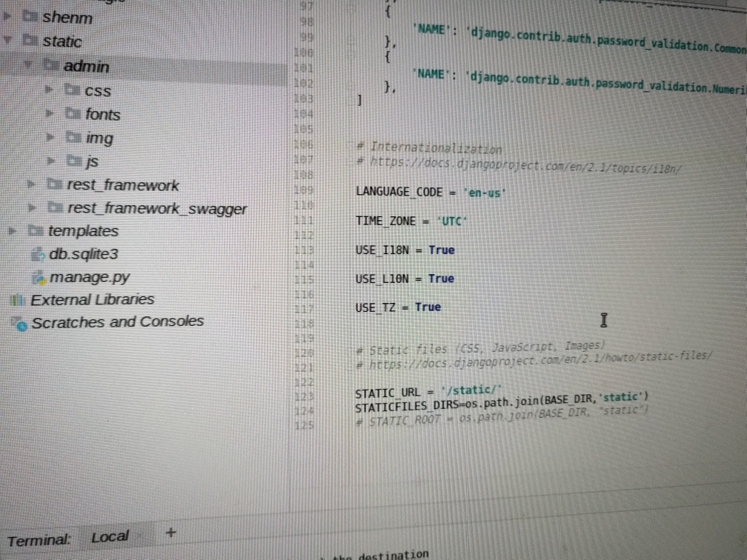Select the static folder label

62,41
